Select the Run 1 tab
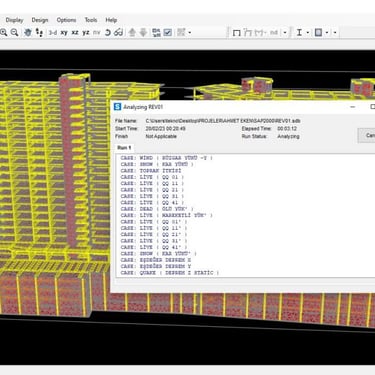This screenshot has height=375, width=375. [x=124, y=147]
